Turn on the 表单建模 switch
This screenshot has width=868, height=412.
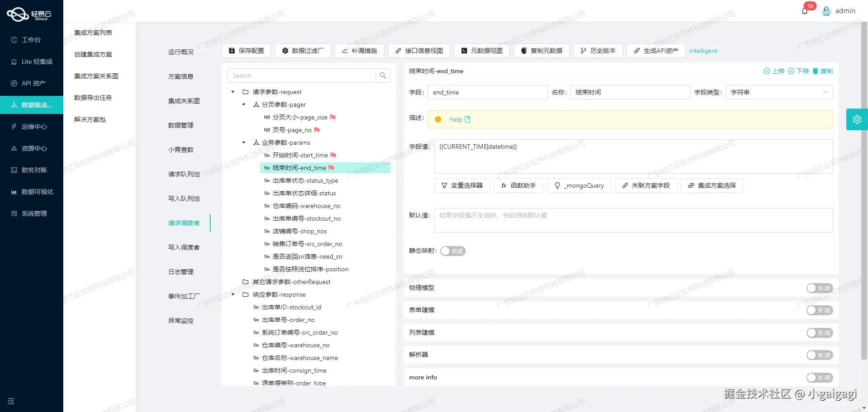(x=819, y=310)
